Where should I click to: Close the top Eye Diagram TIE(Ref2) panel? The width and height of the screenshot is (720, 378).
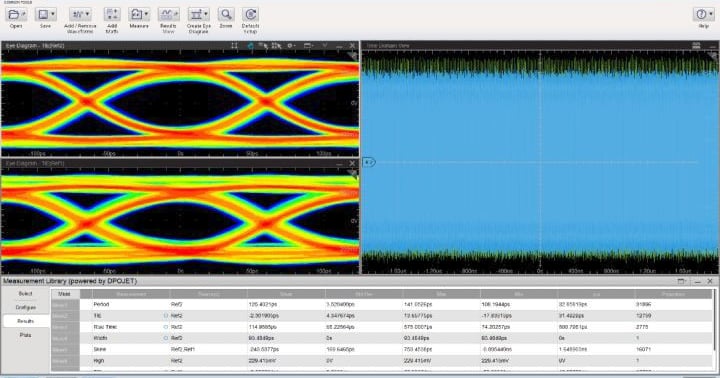(x=352, y=45)
